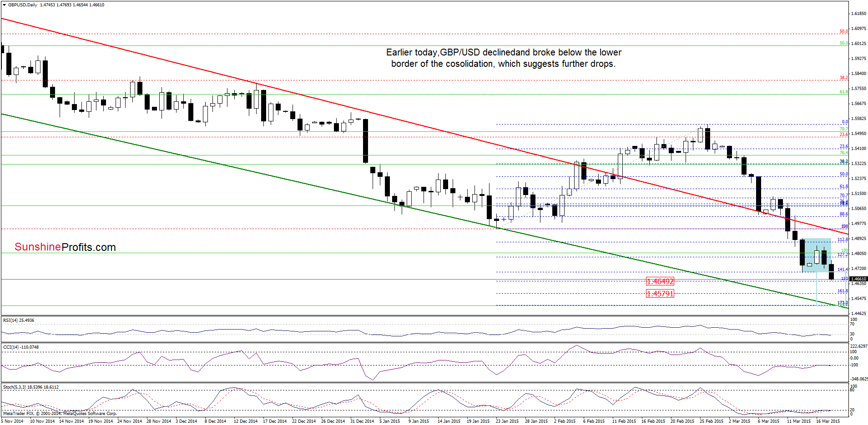This screenshot has width=868, height=425.
Task: Click the 25 Feb 2015 date label
Action: click(x=712, y=421)
